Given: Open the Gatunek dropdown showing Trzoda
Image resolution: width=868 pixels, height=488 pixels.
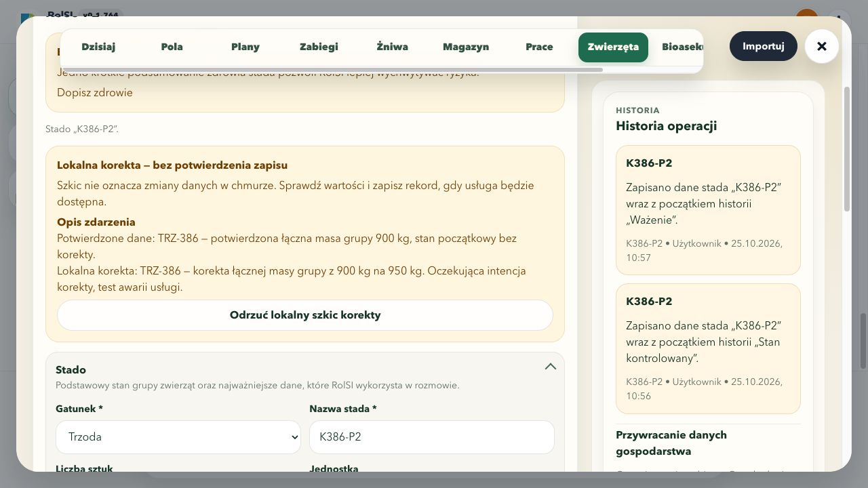Looking at the screenshot, I should pos(178,437).
